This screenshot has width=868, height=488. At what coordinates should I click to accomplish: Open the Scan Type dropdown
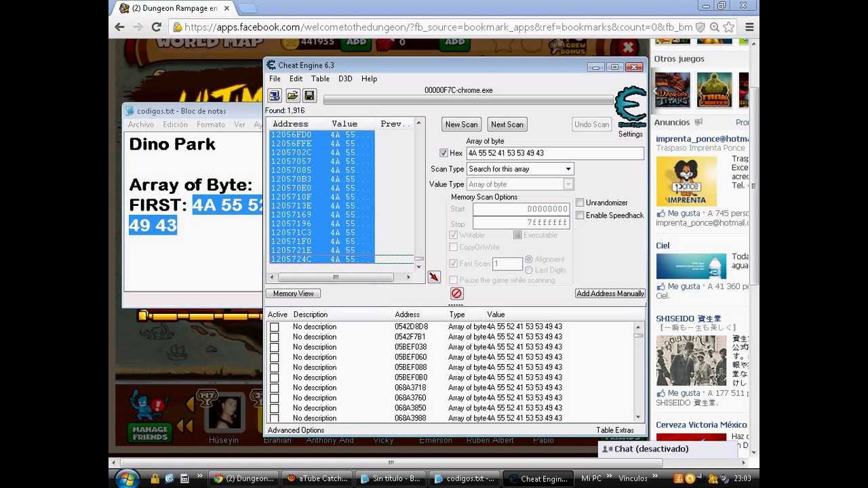(568, 169)
